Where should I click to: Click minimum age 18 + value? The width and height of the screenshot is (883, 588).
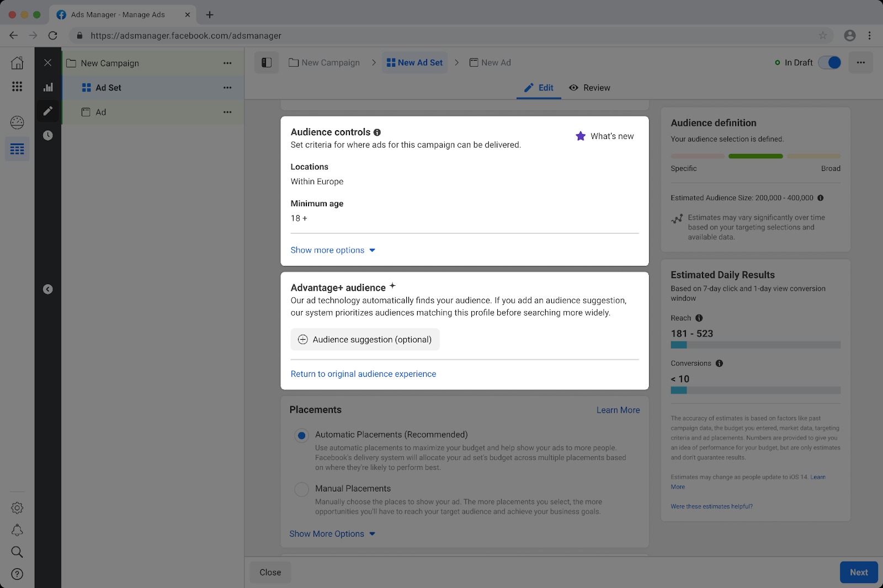(299, 218)
